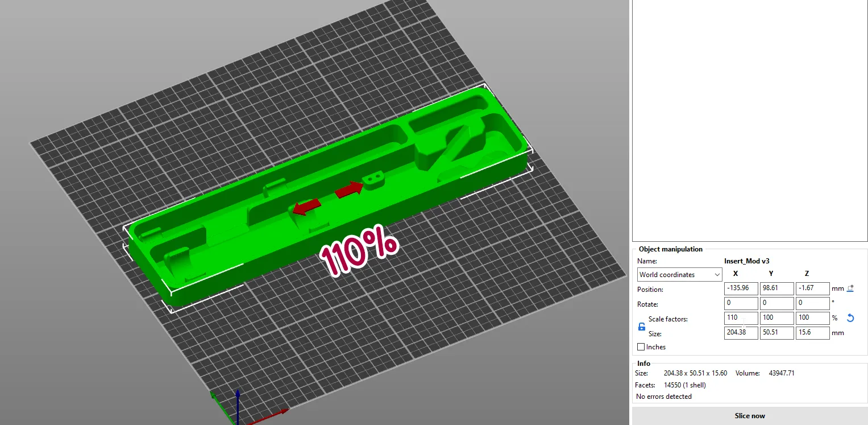The width and height of the screenshot is (868, 425).
Task: Open the World coordinates dropdown
Action: [x=679, y=275]
